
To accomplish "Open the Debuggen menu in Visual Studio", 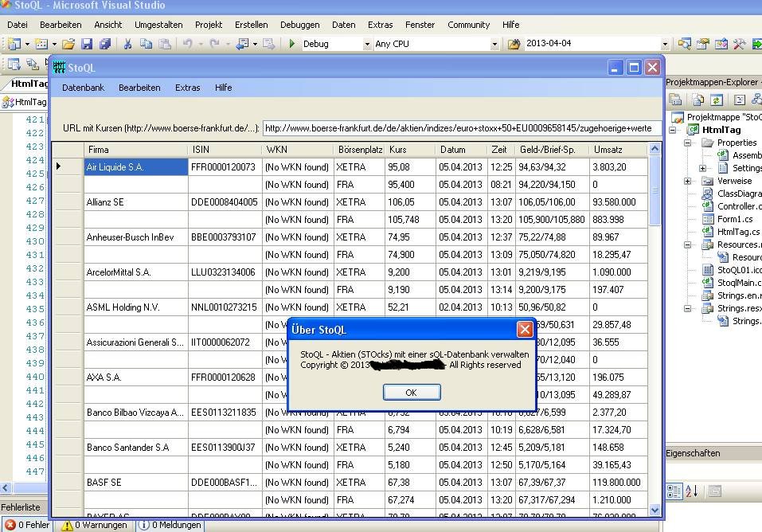I will coord(299,25).
